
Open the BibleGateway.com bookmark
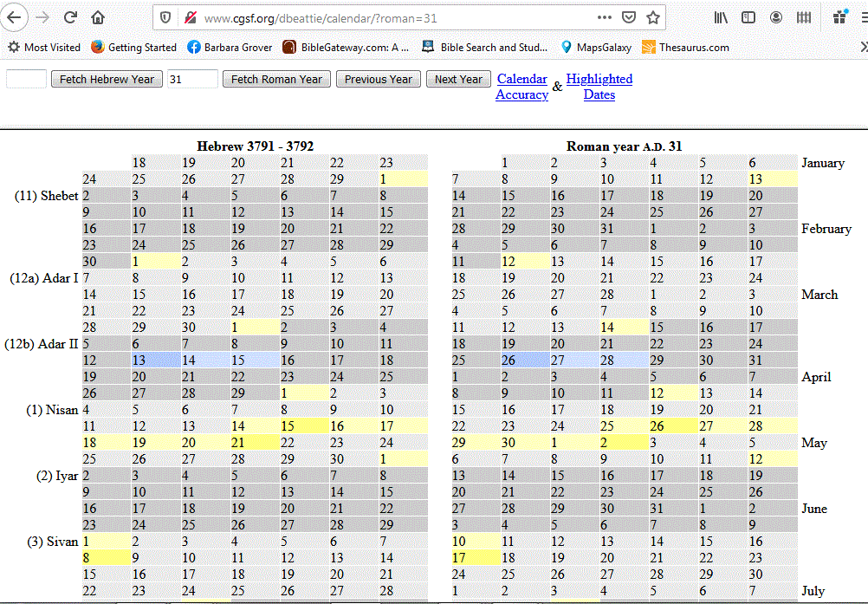[346, 48]
